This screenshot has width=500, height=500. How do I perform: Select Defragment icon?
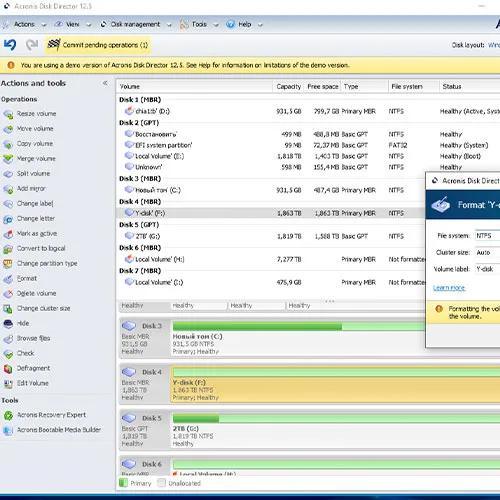pyautogui.click(x=8, y=369)
